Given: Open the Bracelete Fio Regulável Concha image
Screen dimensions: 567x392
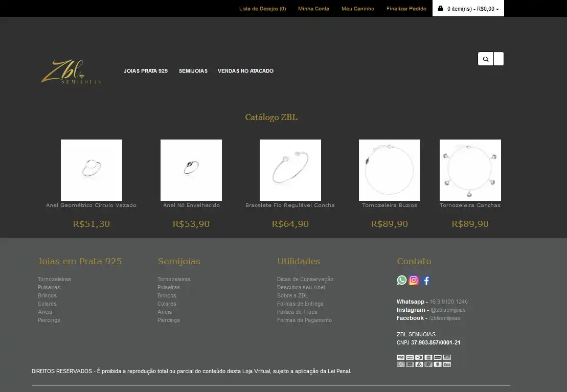Looking at the screenshot, I should point(290,170).
